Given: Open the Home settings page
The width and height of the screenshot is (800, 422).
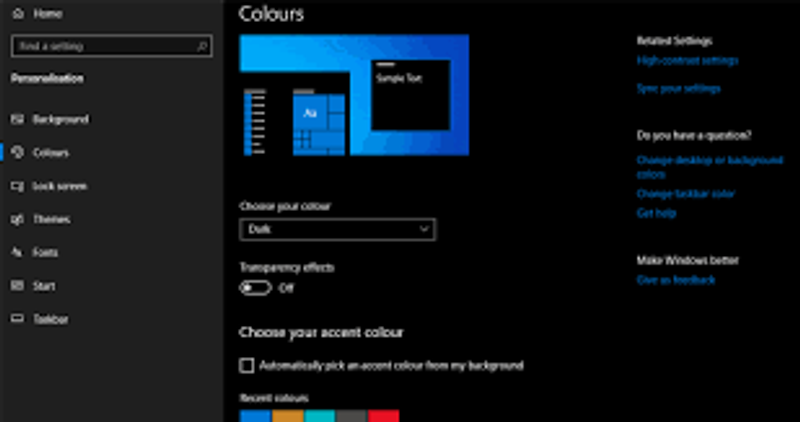Looking at the screenshot, I should [x=48, y=14].
